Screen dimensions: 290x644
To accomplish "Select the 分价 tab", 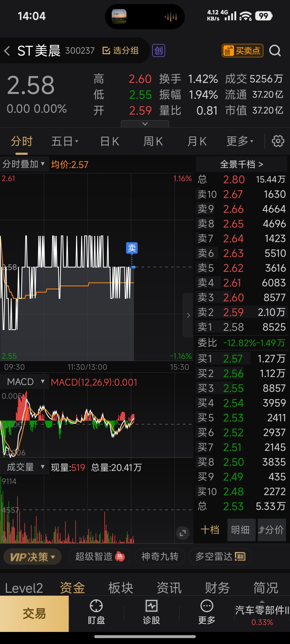I will coord(271,530).
